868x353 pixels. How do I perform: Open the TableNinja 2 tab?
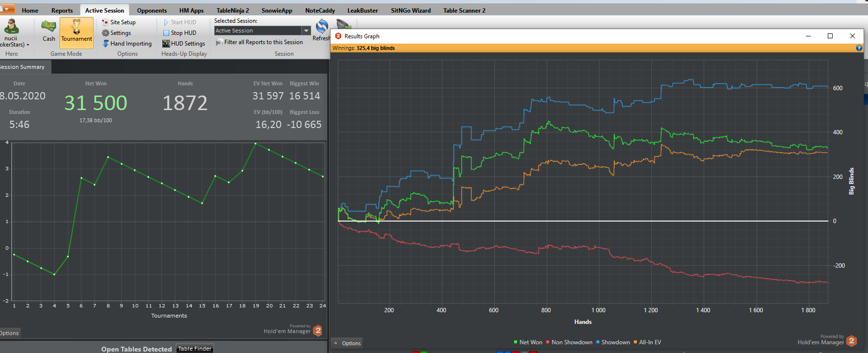click(x=233, y=10)
